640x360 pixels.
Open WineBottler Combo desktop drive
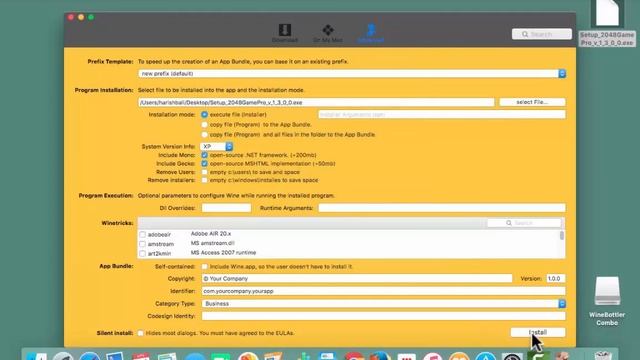coord(607,301)
